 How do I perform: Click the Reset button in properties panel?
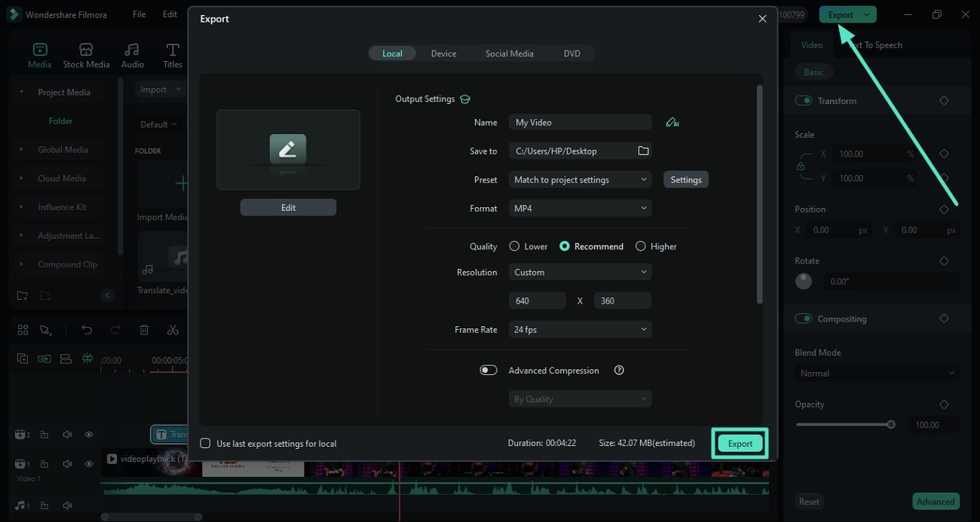(809, 502)
